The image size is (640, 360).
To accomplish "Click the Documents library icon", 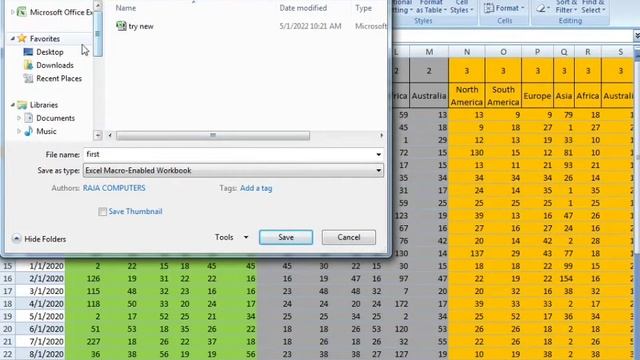I will point(29,118).
